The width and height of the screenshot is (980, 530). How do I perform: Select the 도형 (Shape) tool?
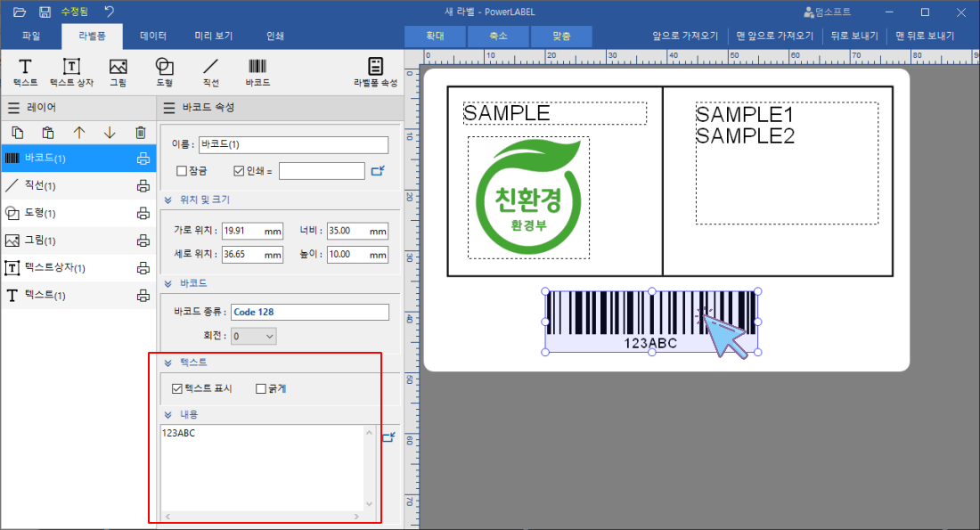click(x=162, y=71)
